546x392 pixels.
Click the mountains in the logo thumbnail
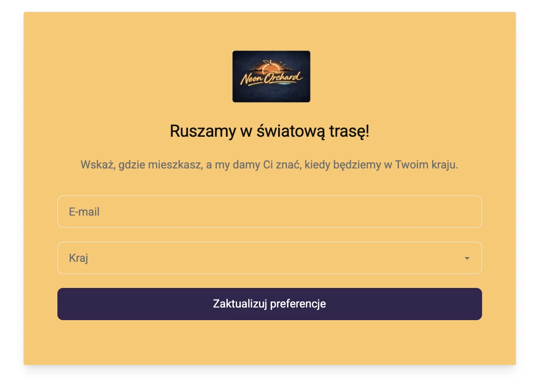pos(287,70)
